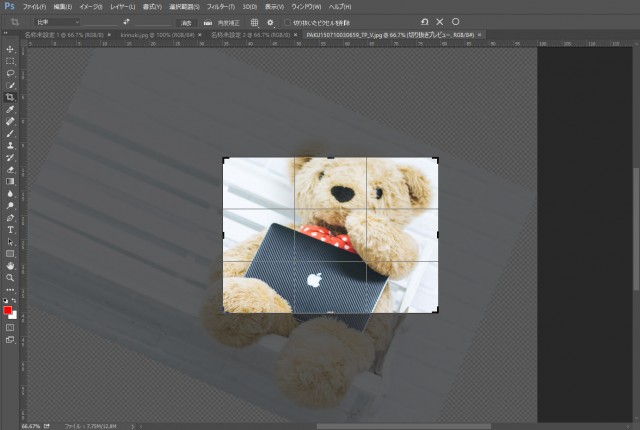Viewport: 640px width, 430px height.
Task: Select the Brush tool
Action: pos(10,133)
